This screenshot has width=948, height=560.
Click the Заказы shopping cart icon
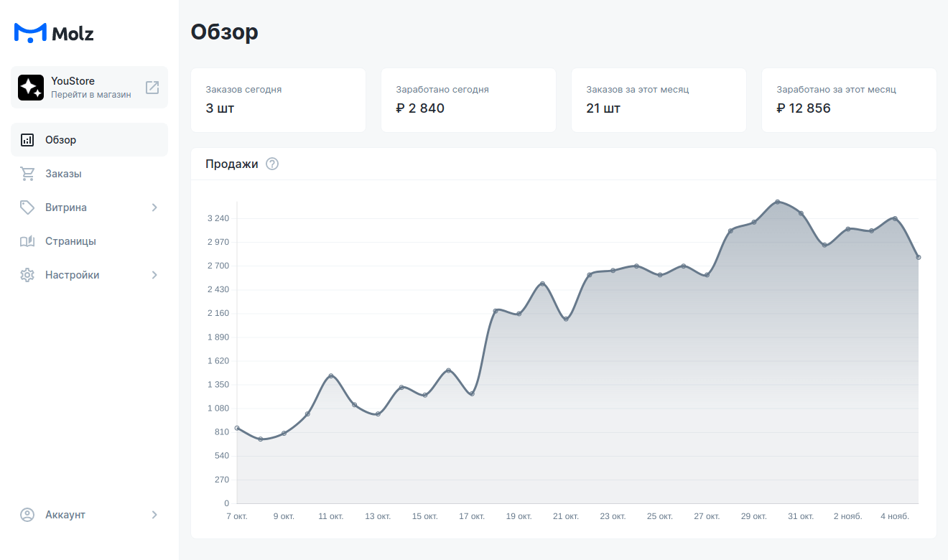27,174
